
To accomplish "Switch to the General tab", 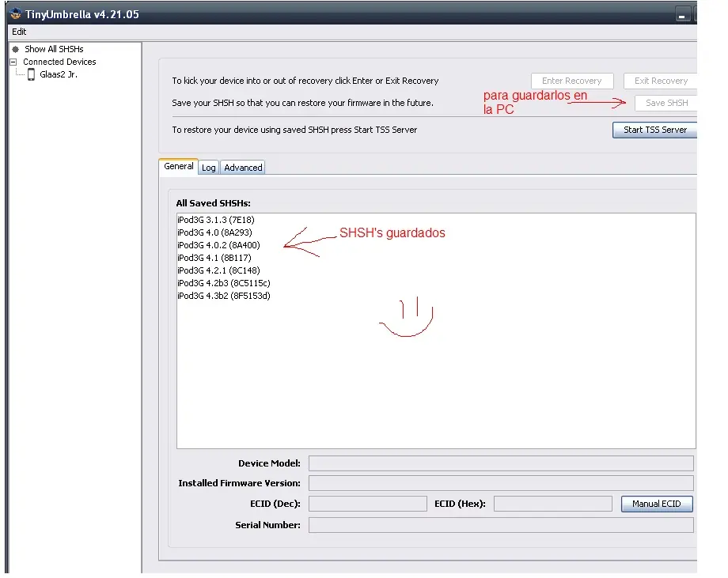I will (x=178, y=166).
